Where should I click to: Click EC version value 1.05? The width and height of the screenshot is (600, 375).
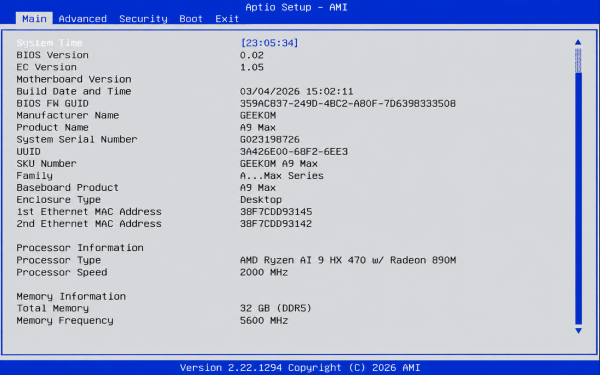pos(252,67)
